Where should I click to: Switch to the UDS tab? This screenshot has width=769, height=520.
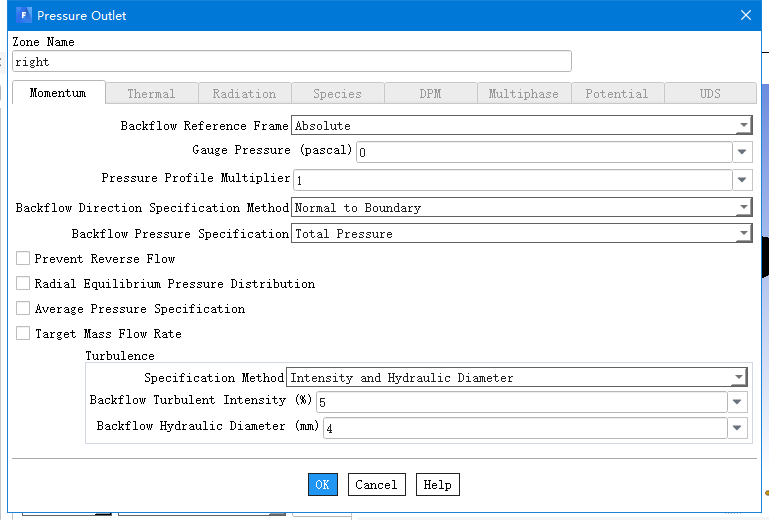[x=711, y=93]
